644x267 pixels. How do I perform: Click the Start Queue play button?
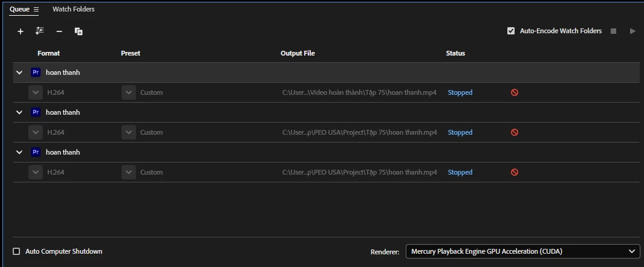click(633, 31)
